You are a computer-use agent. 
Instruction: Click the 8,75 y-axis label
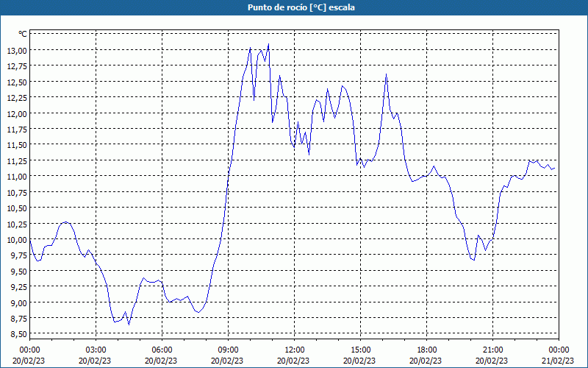tap(19, 319)
